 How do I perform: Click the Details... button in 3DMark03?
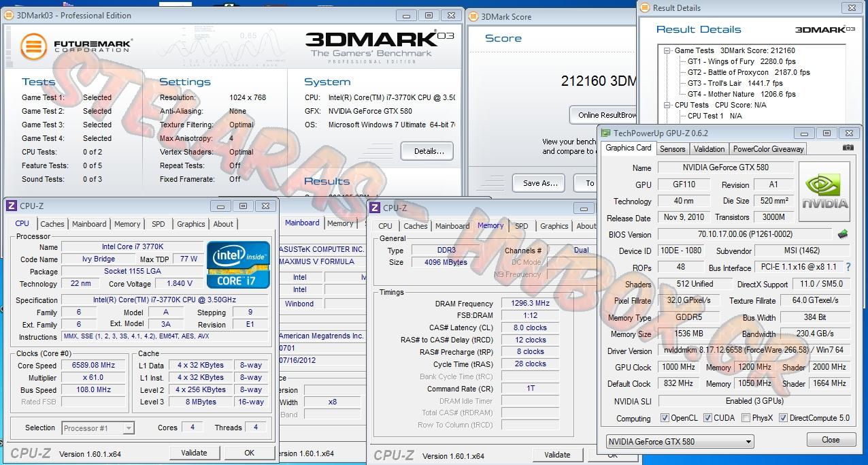point(429,151)
